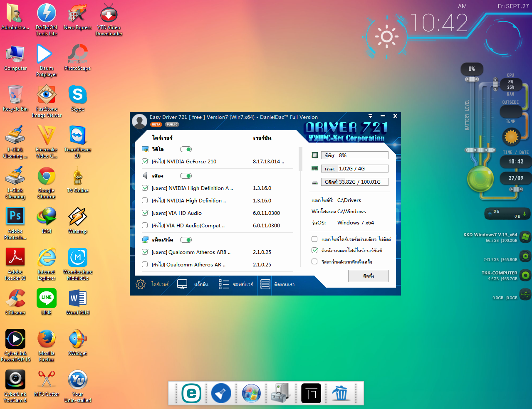Toggle the network drivers category switch
The width and height of the screenshot is (532, 409).
186,240
